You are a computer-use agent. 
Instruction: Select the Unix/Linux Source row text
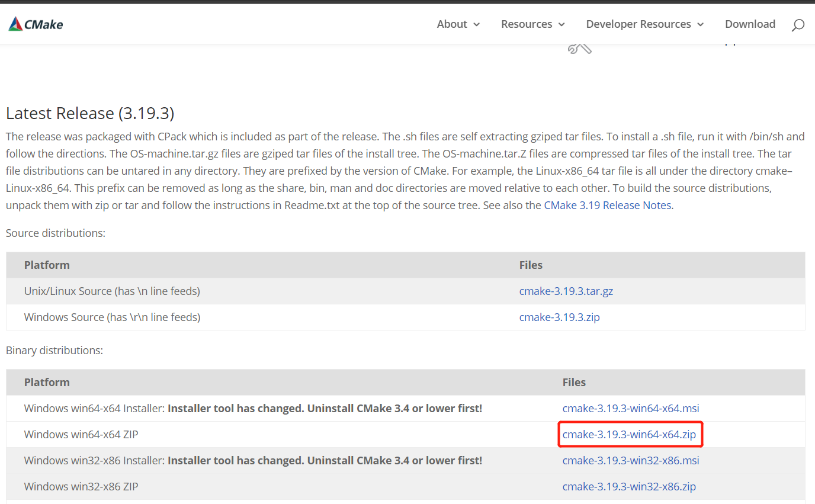tap(112, 291)
